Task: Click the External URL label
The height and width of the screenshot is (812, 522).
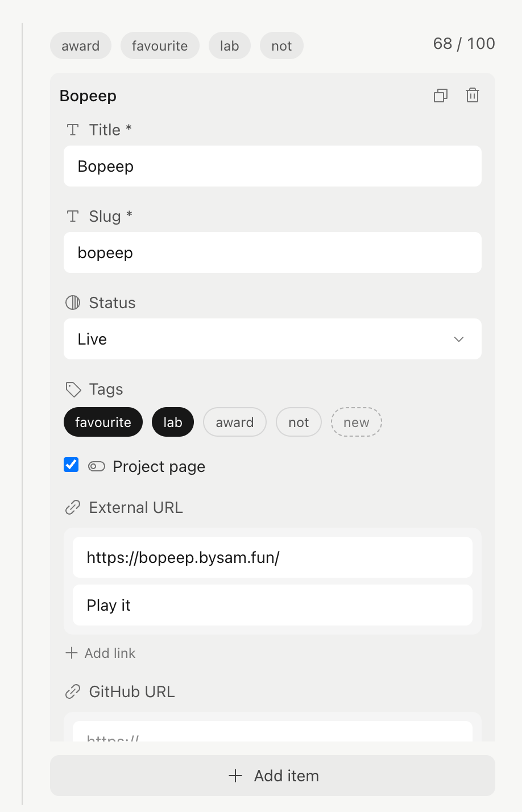Action: 136,508
